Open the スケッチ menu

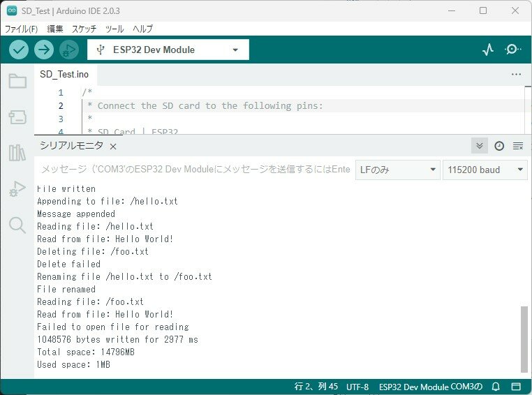click(84, 29)
